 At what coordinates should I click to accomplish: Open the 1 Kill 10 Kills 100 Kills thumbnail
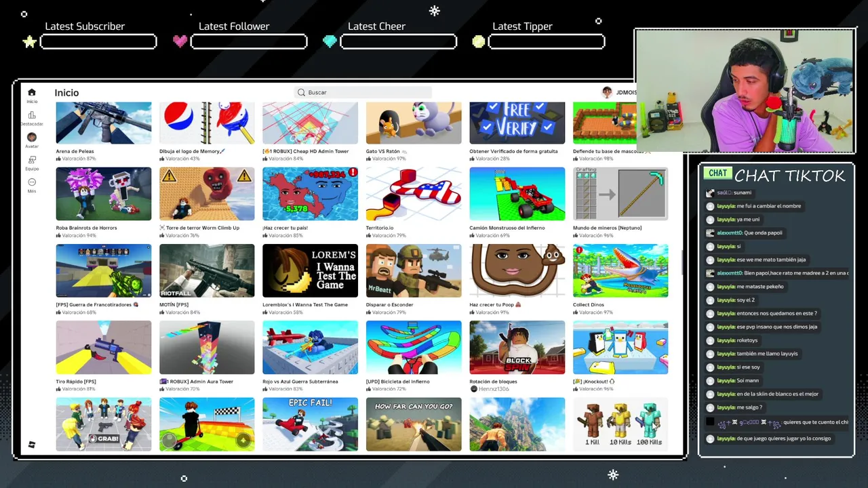click(620, 424)
